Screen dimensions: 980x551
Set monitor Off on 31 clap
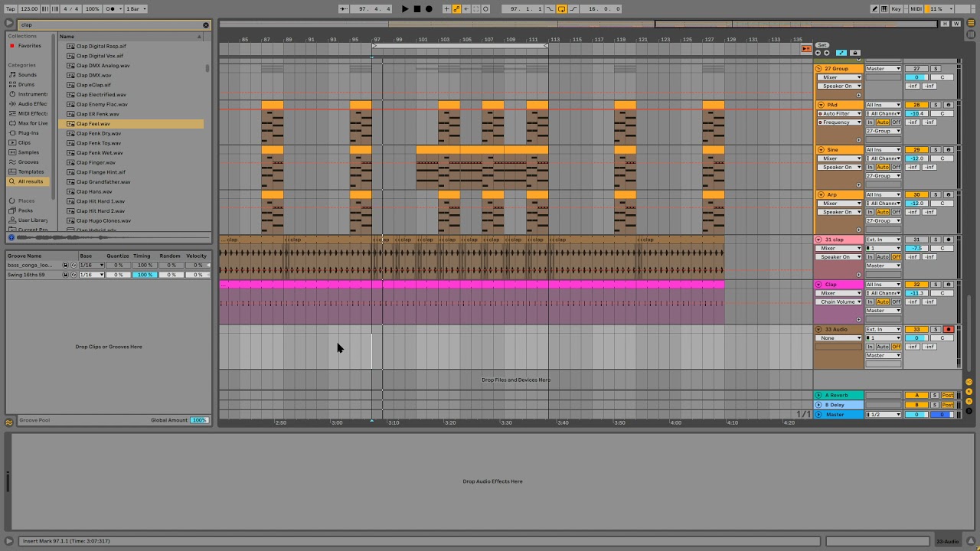click(x=896, y=257)
